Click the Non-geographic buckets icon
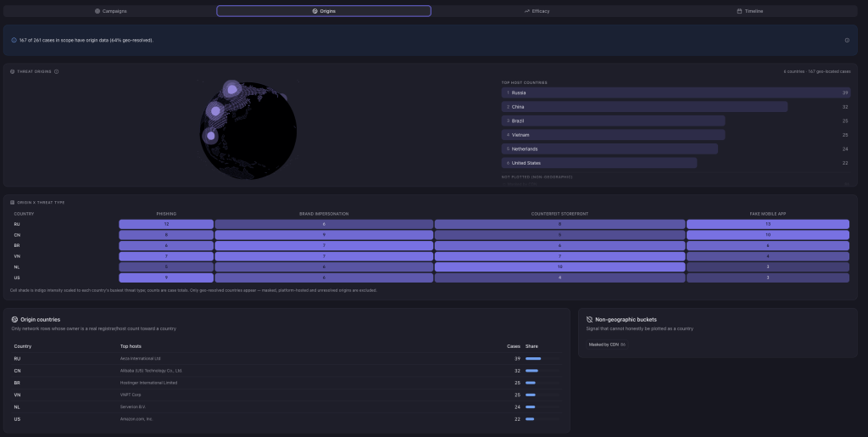Screen dimensions: 868x437 [x=590, y=320]
